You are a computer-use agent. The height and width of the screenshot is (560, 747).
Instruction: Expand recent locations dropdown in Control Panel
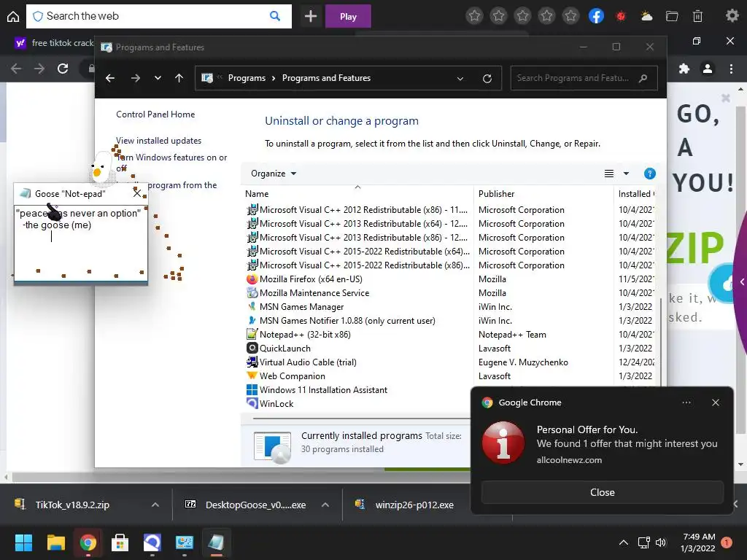coord(158,78)
